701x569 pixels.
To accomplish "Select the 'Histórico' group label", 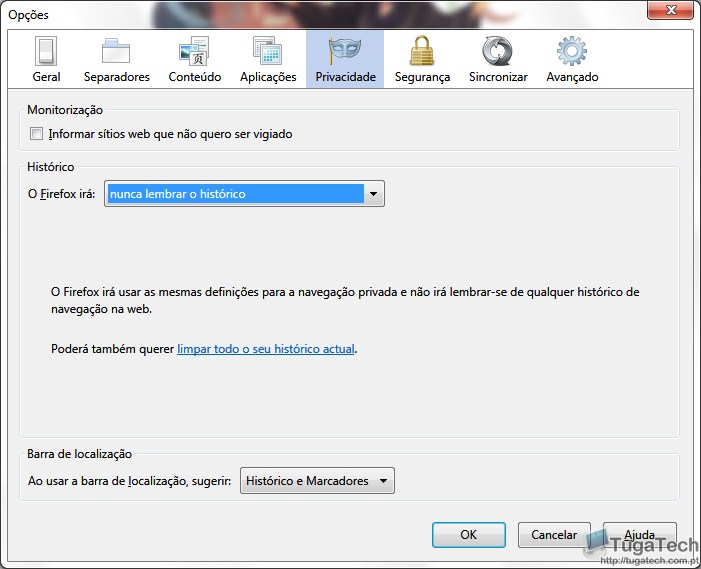I will click(x=51, y=167).
